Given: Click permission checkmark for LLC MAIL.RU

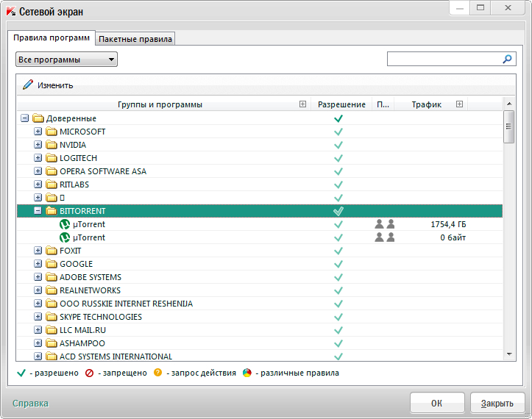Looking at the screenshot, I should point(338,330).
